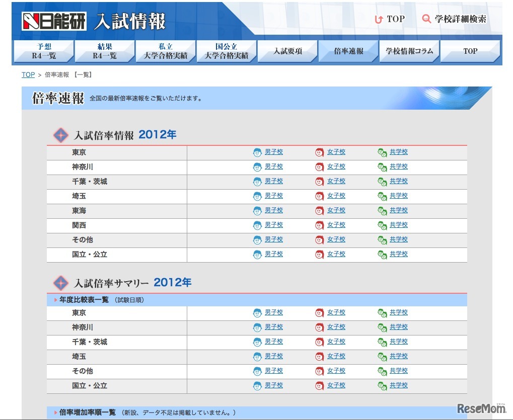
Task: Open the 男子校 link in the 埼玉 row of 入試倍率情報
Action: pos(274,196)
